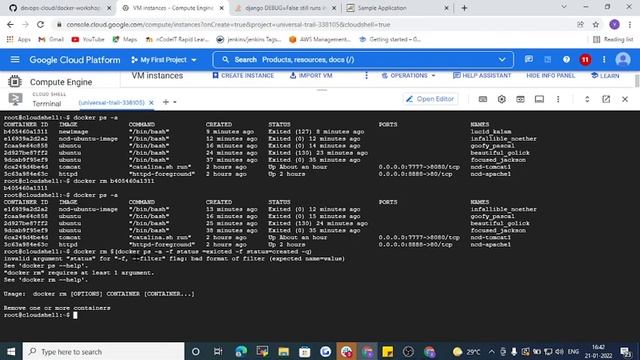Open Cloud Shell terminal settings gear
Viewport: 640px width, 360px height.
pyautogui.click(x=502, y=99)
